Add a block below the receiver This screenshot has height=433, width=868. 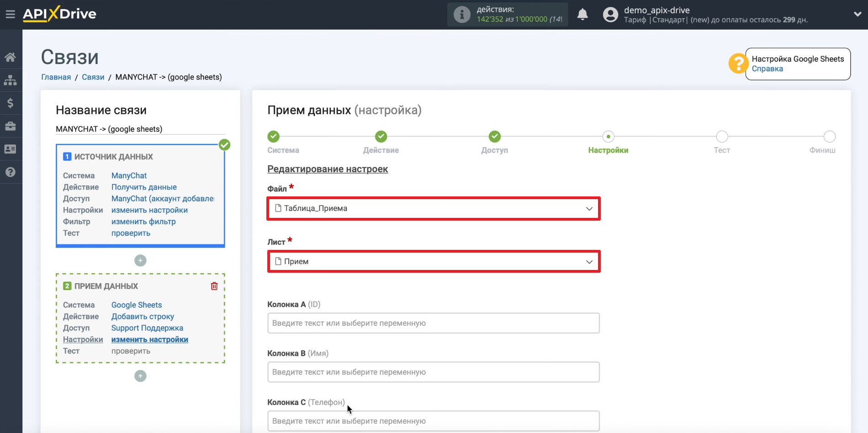140,376
